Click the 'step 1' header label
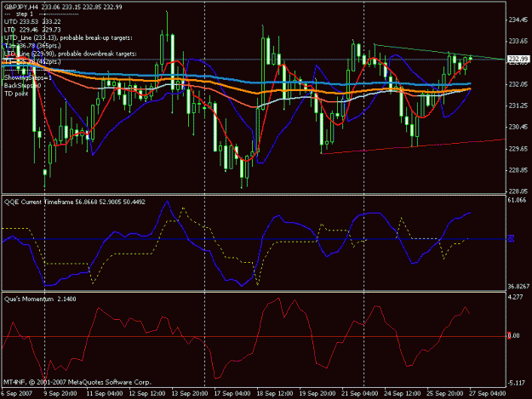532x399 pixels. pyautogui.click(x=25, y=14)
